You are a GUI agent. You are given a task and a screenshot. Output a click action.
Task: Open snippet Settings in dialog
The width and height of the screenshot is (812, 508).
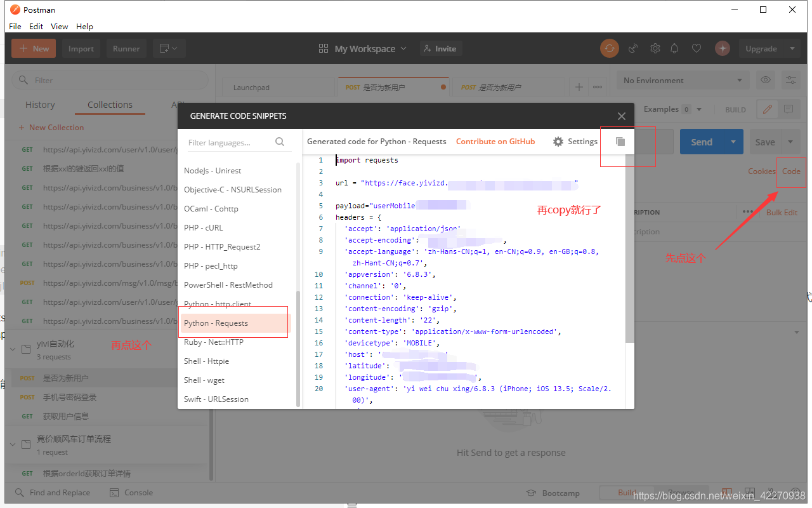(x=575, y=142)
